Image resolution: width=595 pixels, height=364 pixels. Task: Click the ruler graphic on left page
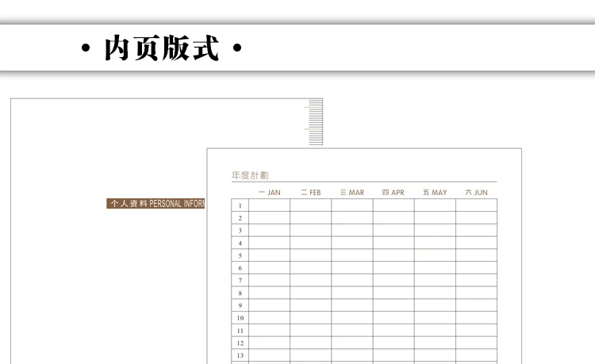click(314, 122)
